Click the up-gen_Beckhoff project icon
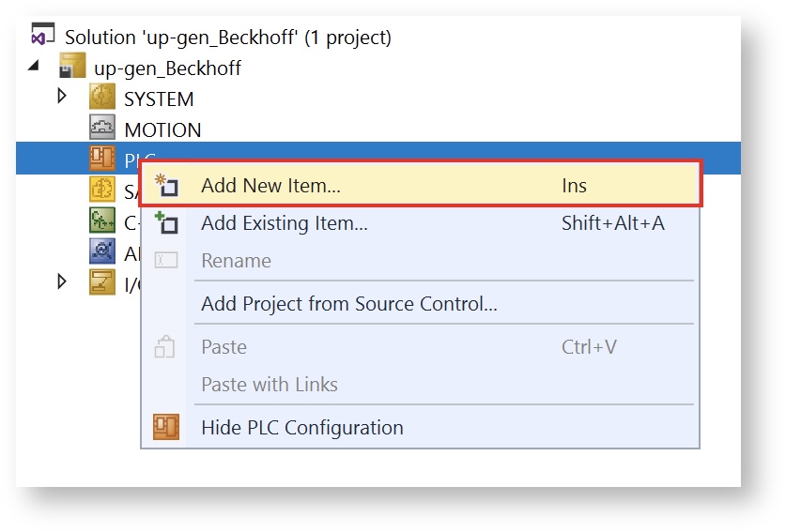The height and width of the screenshot is (532, 786). (72, 66)
